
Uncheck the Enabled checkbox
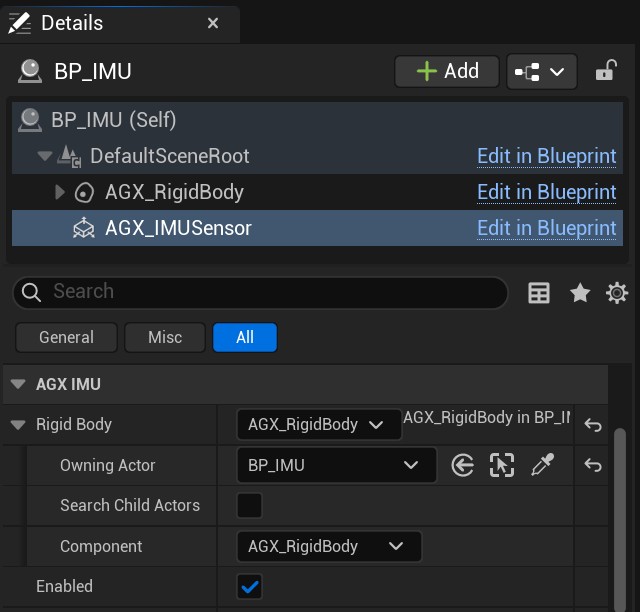249,587
